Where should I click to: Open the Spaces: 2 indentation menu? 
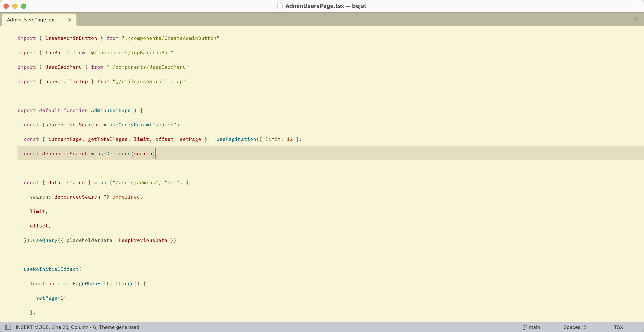pyautogui.click(x=575, y=327)
